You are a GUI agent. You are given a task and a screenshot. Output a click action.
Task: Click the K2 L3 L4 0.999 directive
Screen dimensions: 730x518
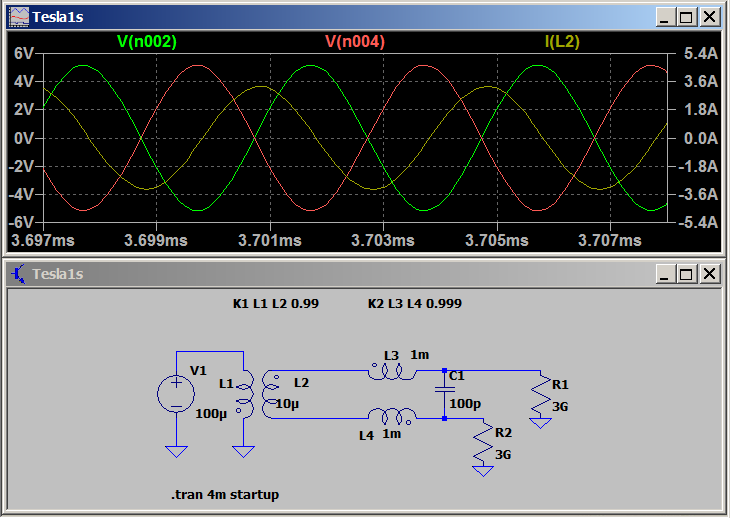(x=414, y=303)
